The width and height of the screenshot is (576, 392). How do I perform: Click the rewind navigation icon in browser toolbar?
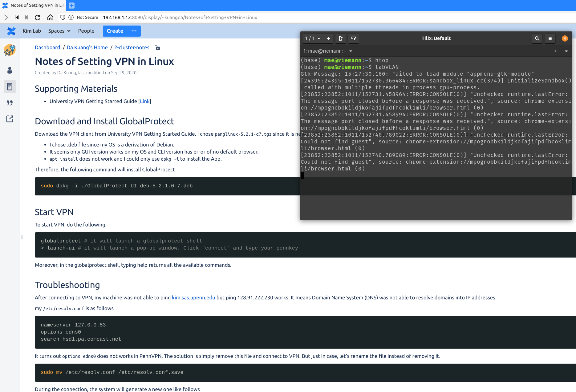coord(17,18)
